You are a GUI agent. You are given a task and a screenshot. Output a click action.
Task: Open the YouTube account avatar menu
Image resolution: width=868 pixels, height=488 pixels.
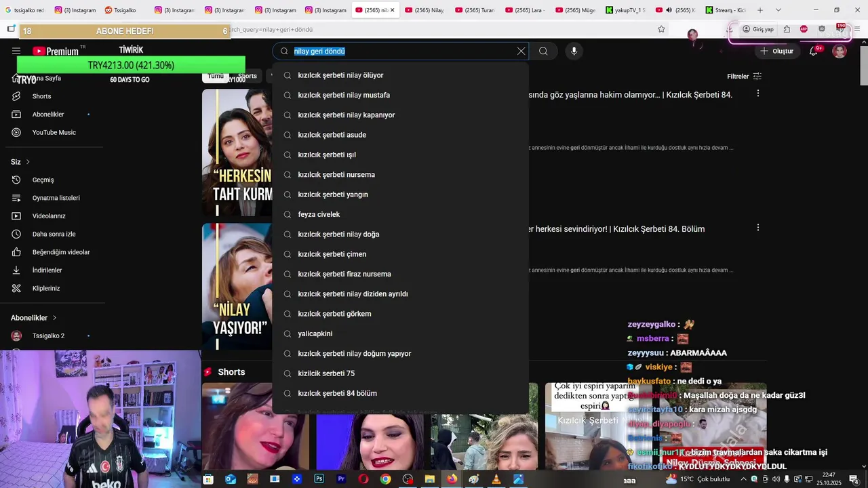pyautogui.click(x=840, y=51)
